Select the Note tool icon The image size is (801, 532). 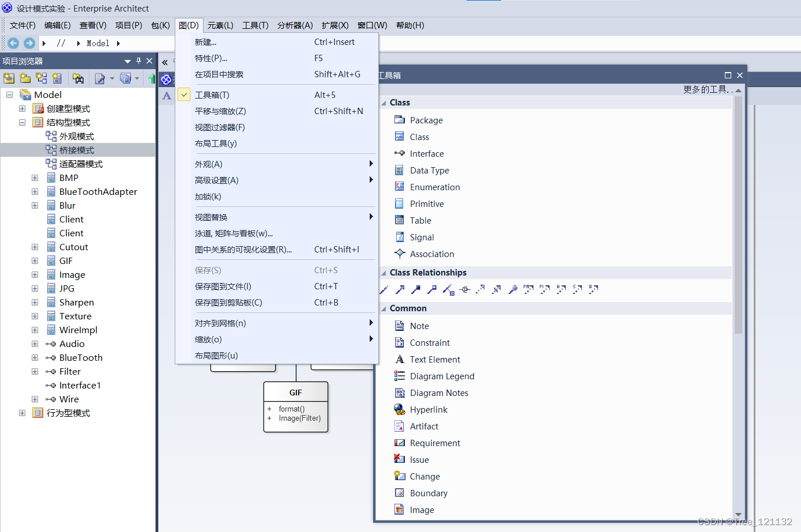click(x=400, y=326)
